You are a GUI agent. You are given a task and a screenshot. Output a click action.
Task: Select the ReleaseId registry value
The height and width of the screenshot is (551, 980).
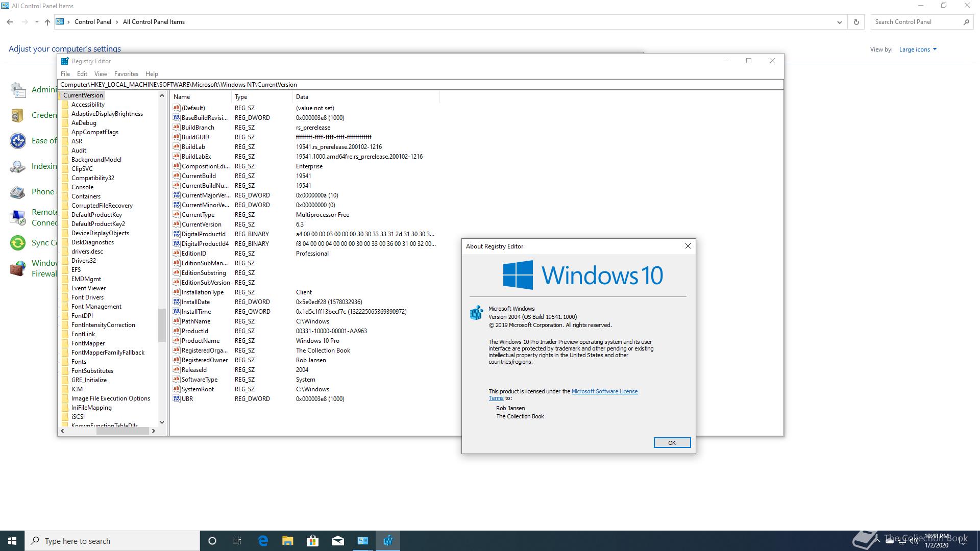194,369
